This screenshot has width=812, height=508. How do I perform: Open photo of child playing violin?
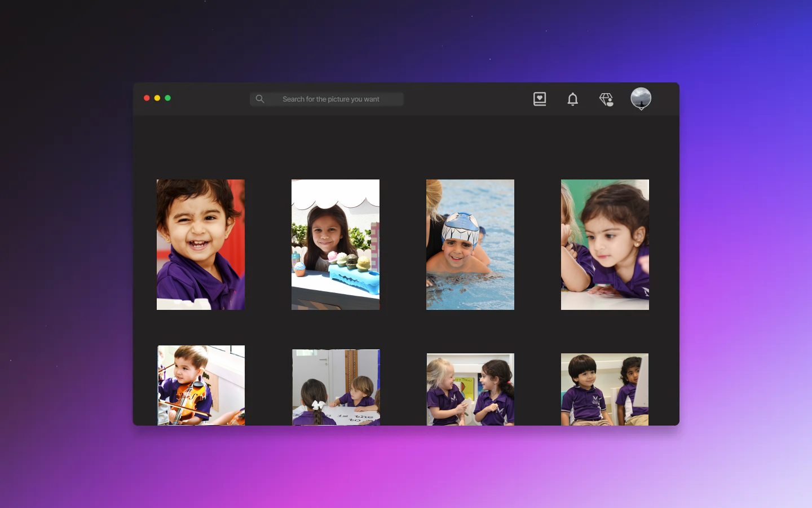(201, 386)
